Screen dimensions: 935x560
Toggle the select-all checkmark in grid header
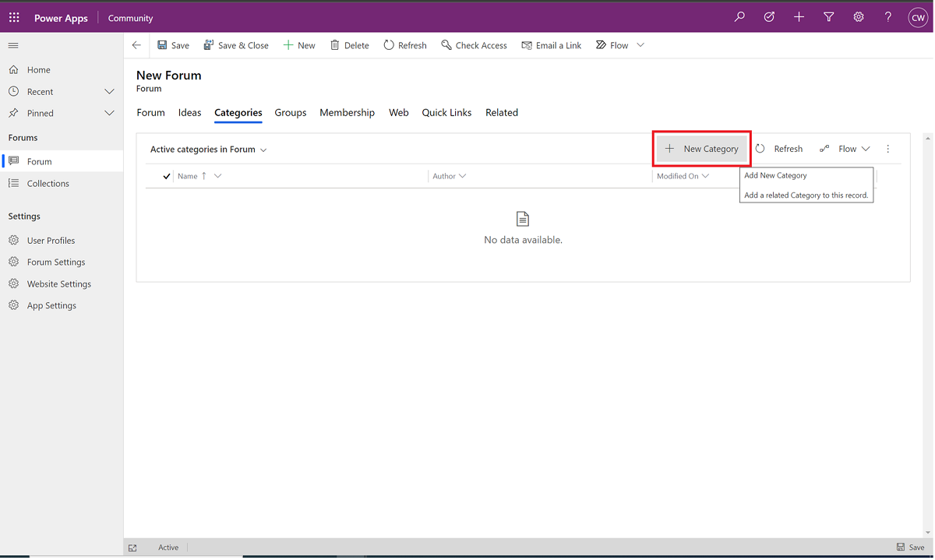[167, 176]
